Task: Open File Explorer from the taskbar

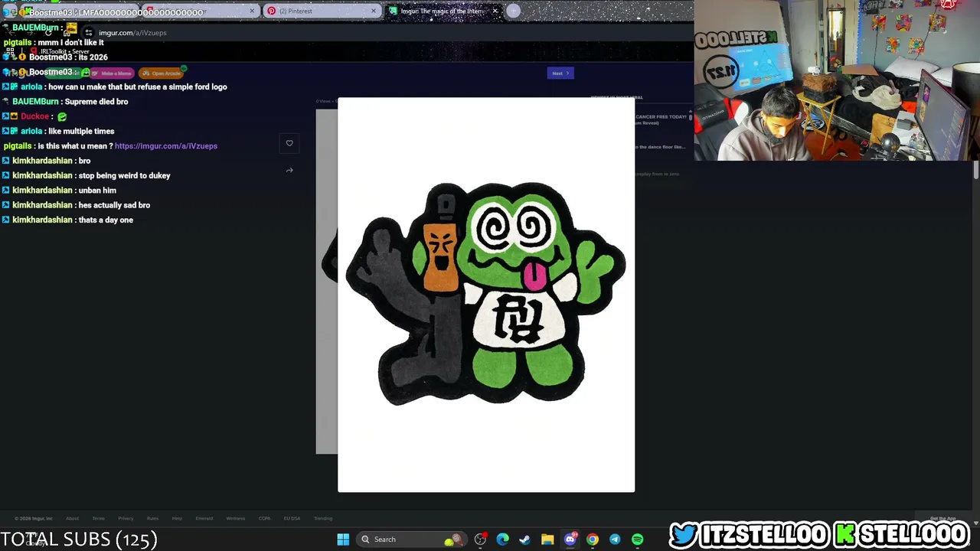Action: [x=547, y=540]
